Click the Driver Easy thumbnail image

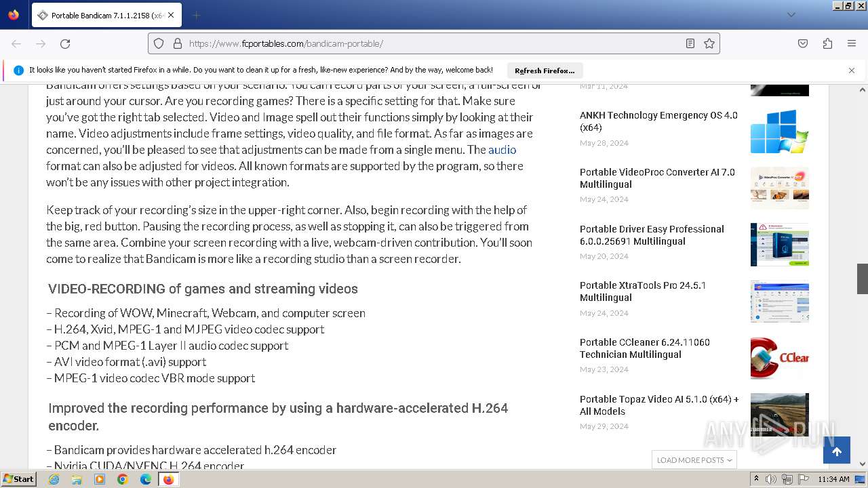[780, 245]
